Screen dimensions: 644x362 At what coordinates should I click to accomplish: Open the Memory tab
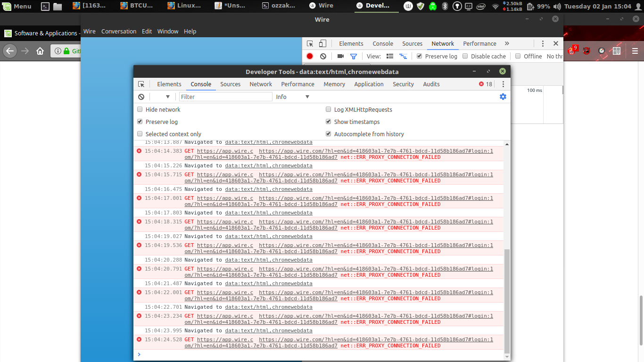pyautogui.click(x=334, y=84)
